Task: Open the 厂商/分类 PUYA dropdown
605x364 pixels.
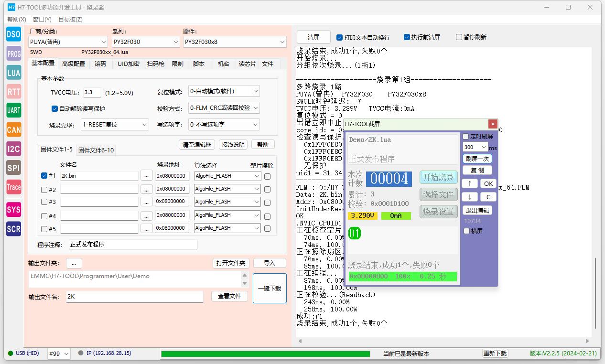Action: click(x=68, y=42)
